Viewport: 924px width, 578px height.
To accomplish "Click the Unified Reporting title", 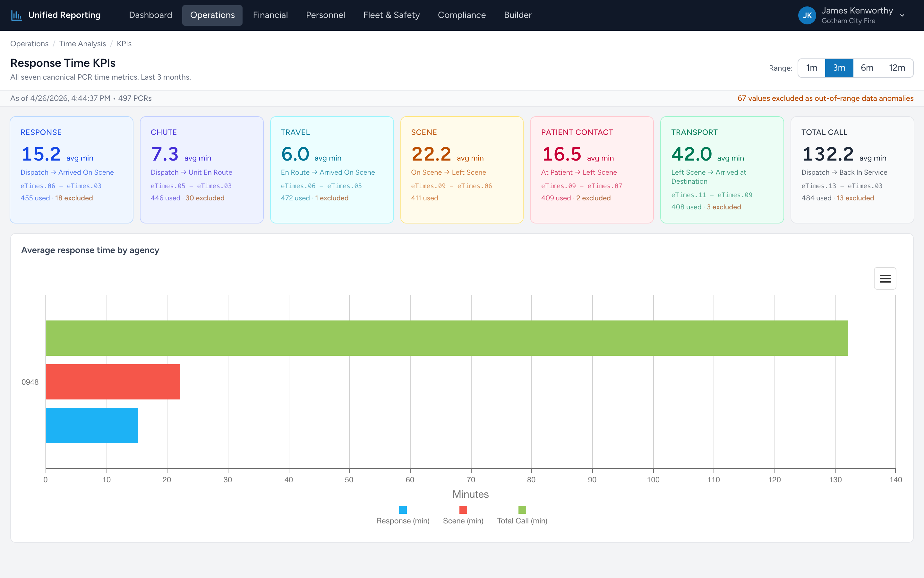I will point(64,15).
